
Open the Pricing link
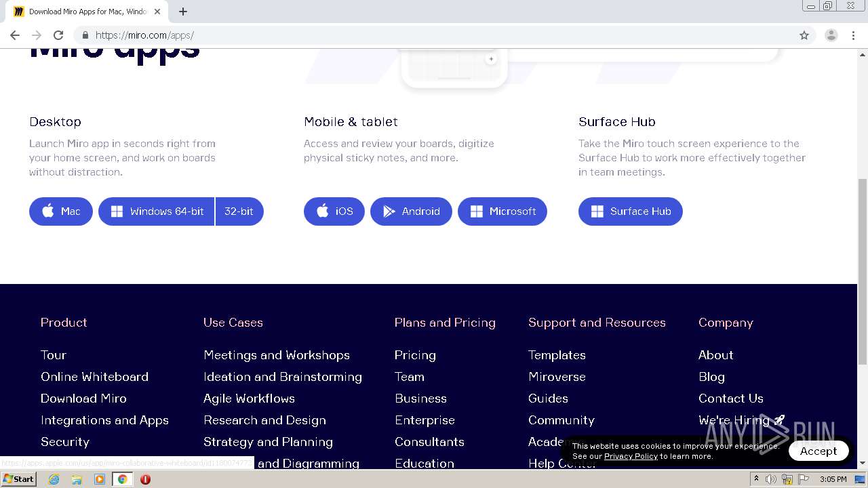pos(415,355)
